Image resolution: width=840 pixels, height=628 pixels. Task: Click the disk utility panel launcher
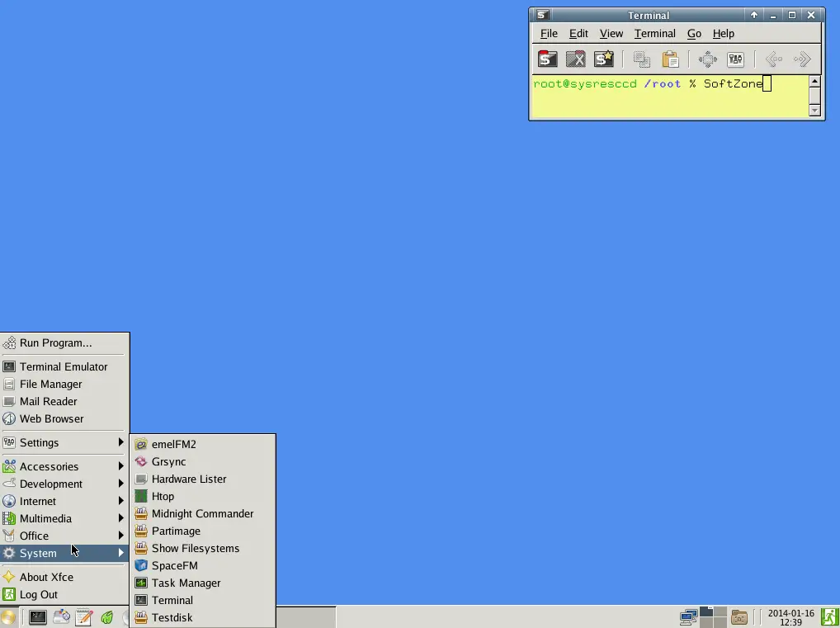(x=61, y=617)
